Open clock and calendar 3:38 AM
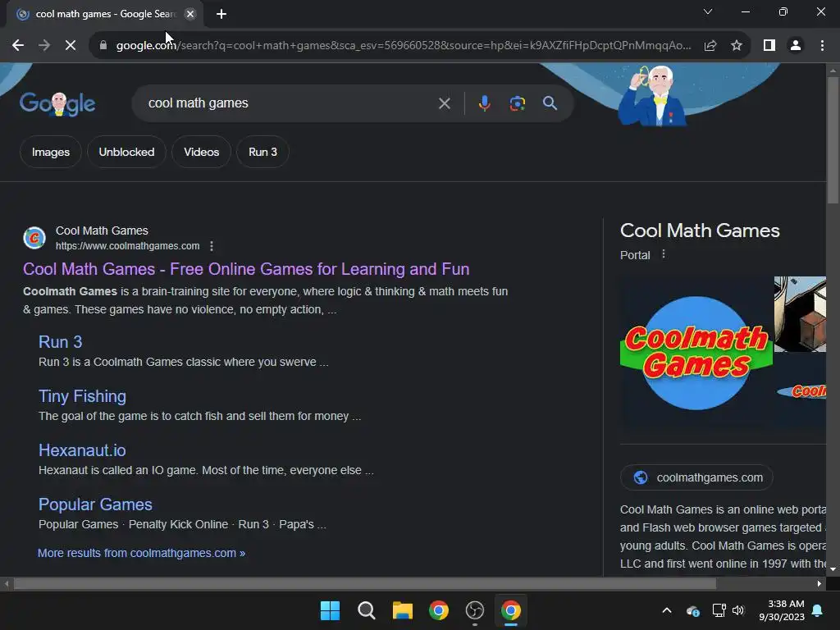The image size is (840, 630). (782, 610)
